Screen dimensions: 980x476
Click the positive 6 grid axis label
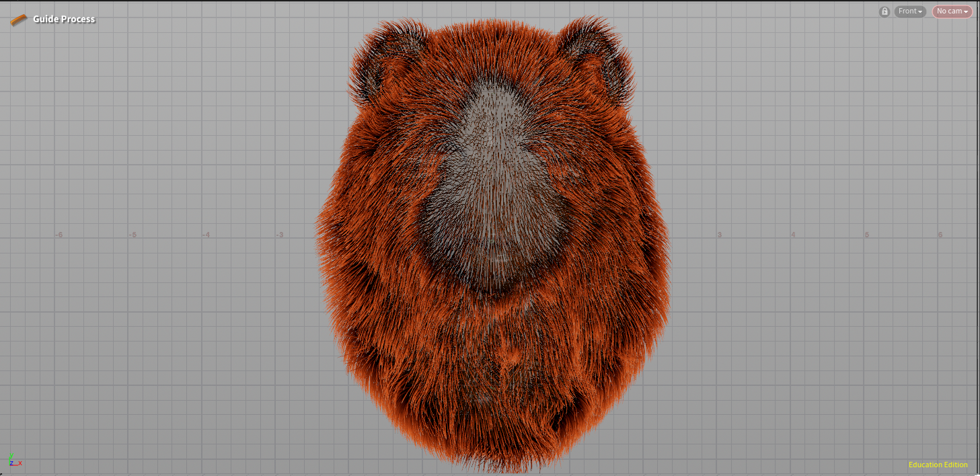click(x=940, y=235)
